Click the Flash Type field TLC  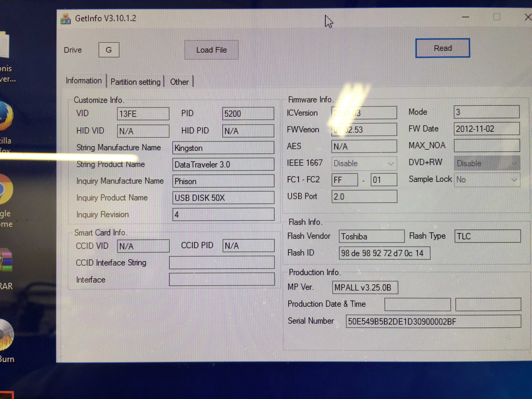tap(488, 236)
